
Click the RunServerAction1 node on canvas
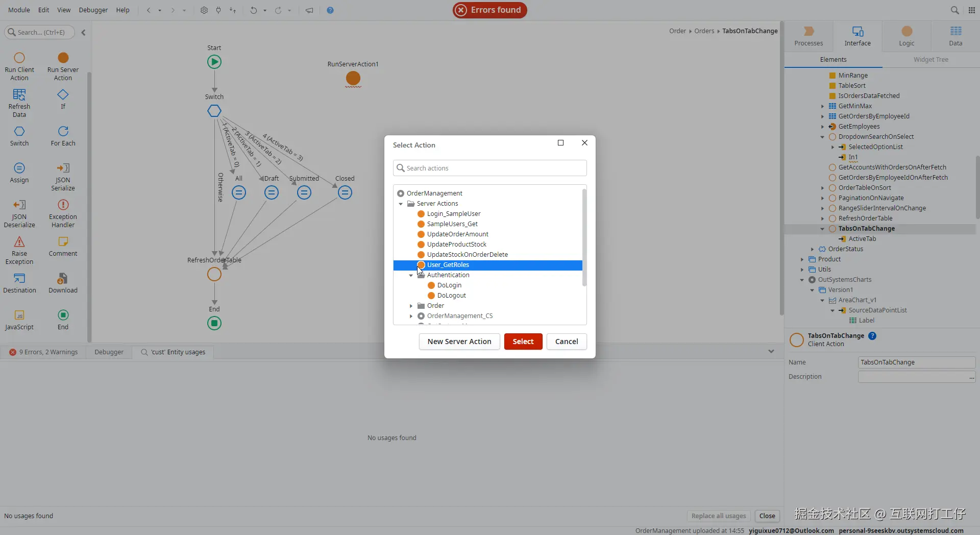coord(353,79)
